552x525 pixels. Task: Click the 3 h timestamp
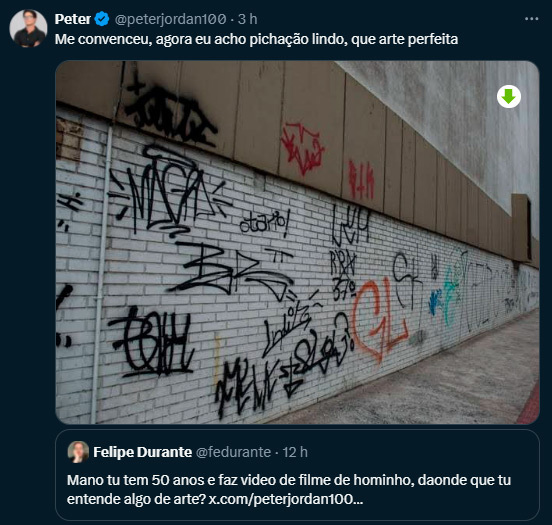[x=247, y=19]
